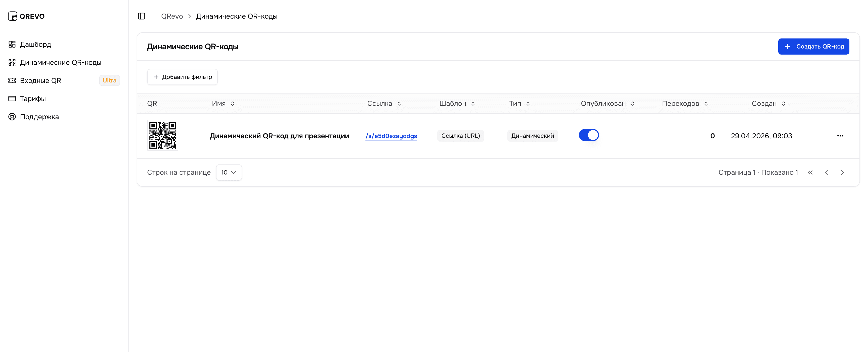Open Поддержка in the sidebar
The height and width of the screenshot is (352, 868).
pos(64,117)
